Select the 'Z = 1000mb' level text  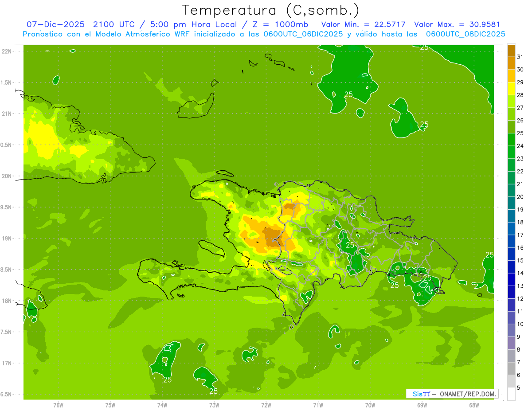[281, 24]
